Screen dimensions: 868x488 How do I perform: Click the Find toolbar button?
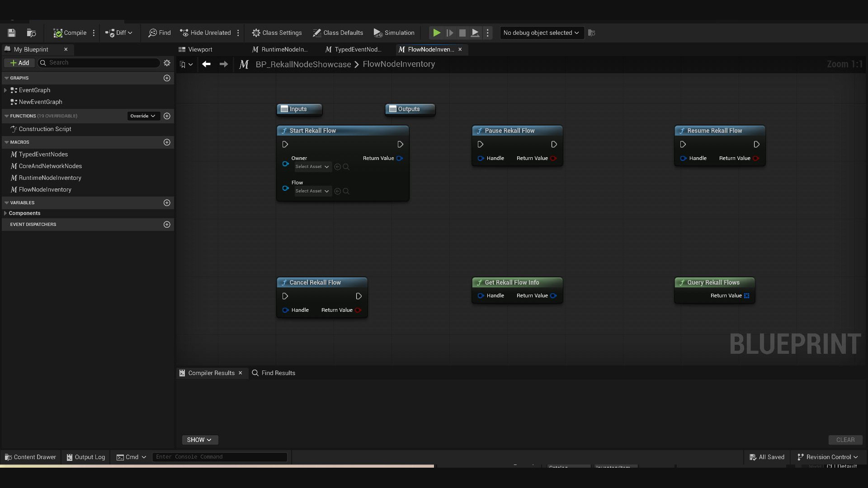click(160, 33)
